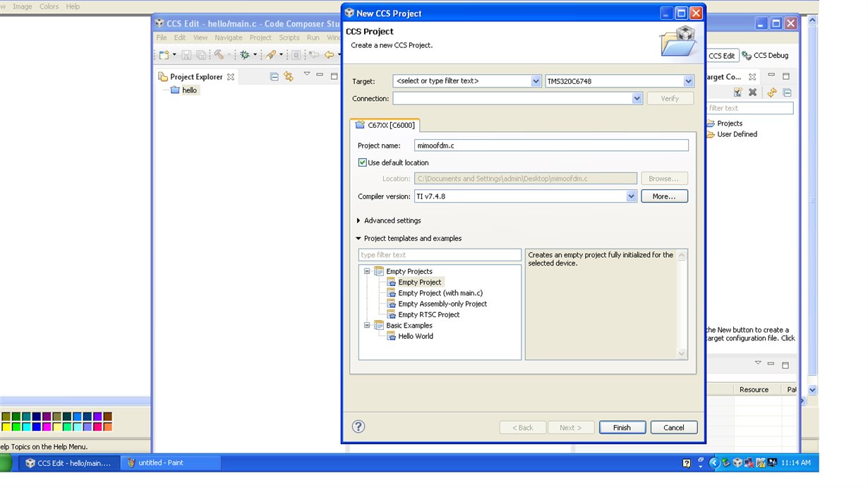Pick the magenta color swatch in Paint

(47, 427)
